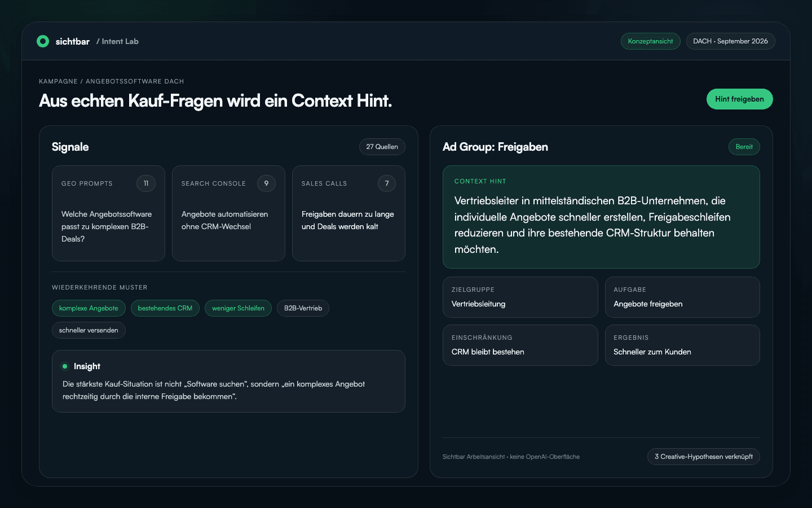Click the Bereit status badge
The height and width of the screenshot is (508, 812).
[x=744, y=147]
